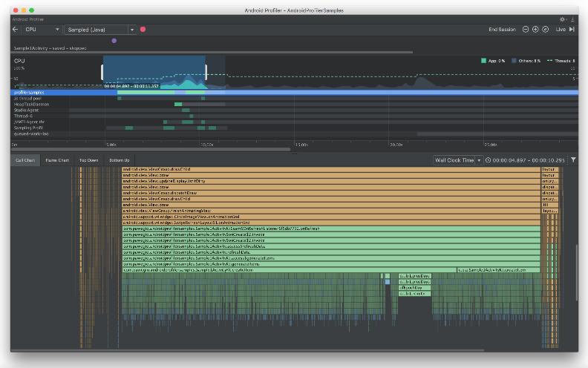Click the access$generateItems call bar
The height and width of the screenshot is (368, 588).
tap(331, 258)
